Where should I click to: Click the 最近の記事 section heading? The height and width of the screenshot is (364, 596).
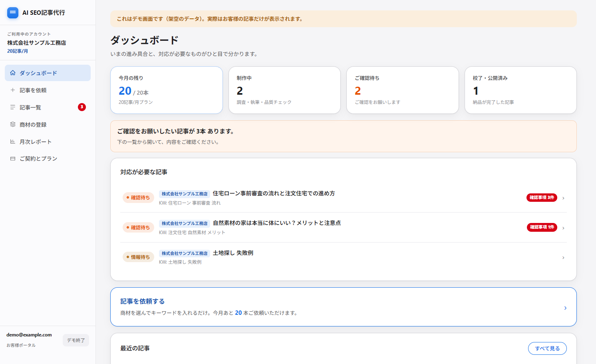click(x=135, y=348)
